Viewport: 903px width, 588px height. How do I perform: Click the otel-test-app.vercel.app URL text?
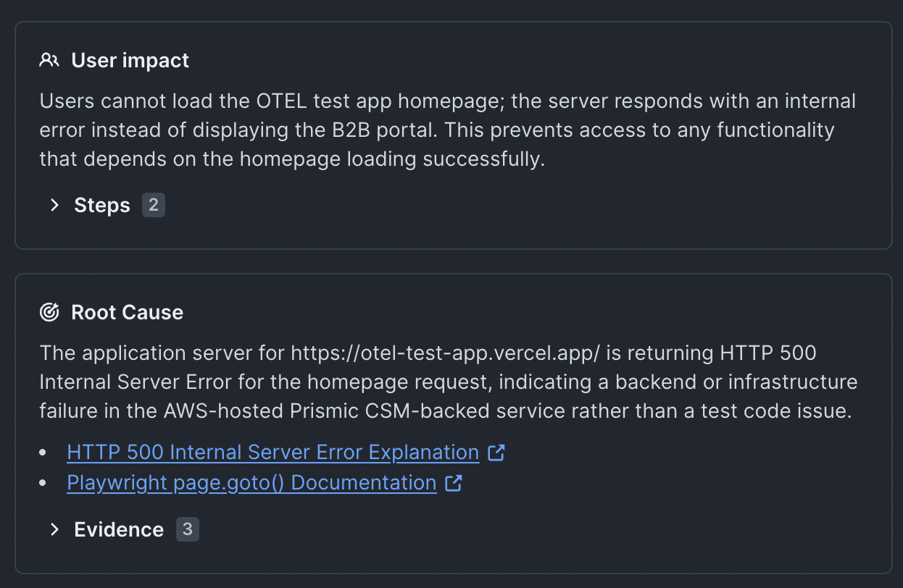pos(445,353)
